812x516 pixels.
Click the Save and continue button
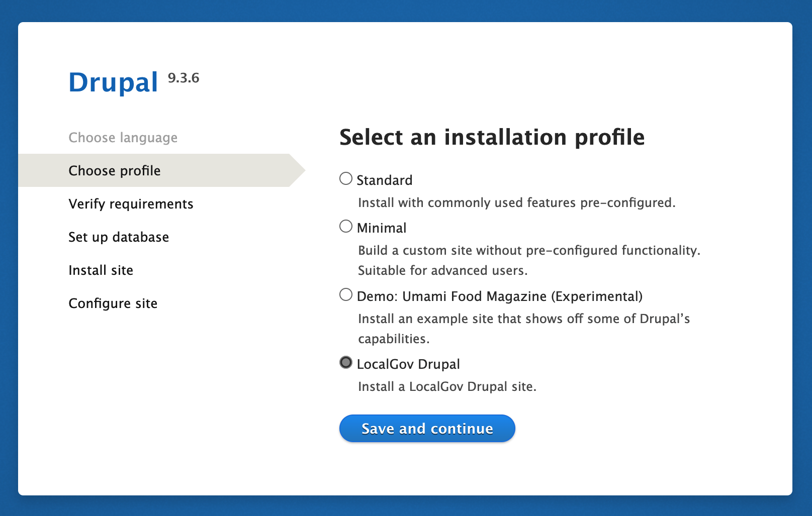pyautogui.click(x=427, y=428)
